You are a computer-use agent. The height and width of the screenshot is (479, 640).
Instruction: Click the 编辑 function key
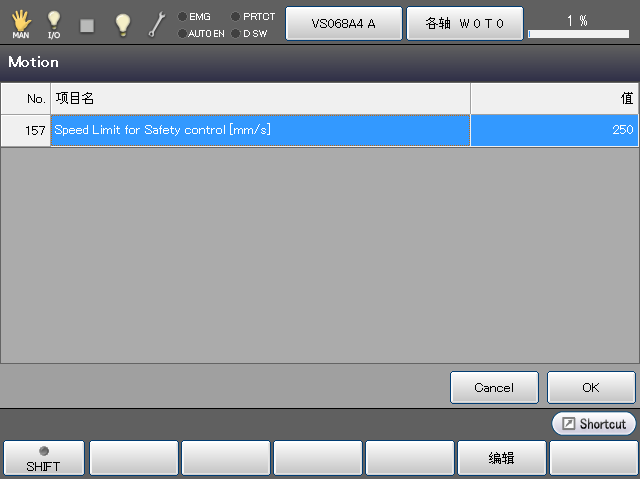[502, 458]
